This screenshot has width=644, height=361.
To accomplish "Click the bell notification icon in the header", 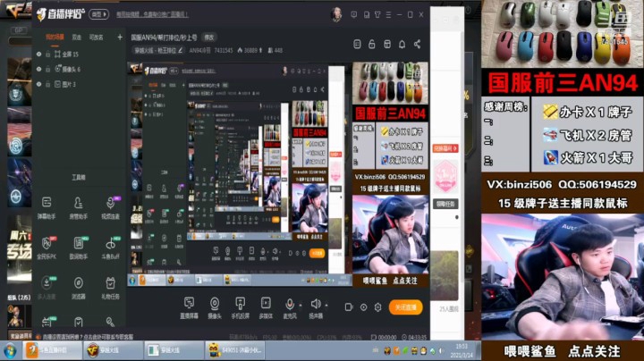I will 402,45.
